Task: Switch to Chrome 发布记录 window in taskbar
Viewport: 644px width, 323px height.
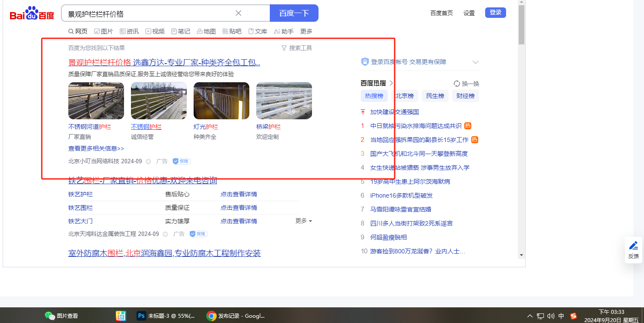Action: [x=236, y=316]
